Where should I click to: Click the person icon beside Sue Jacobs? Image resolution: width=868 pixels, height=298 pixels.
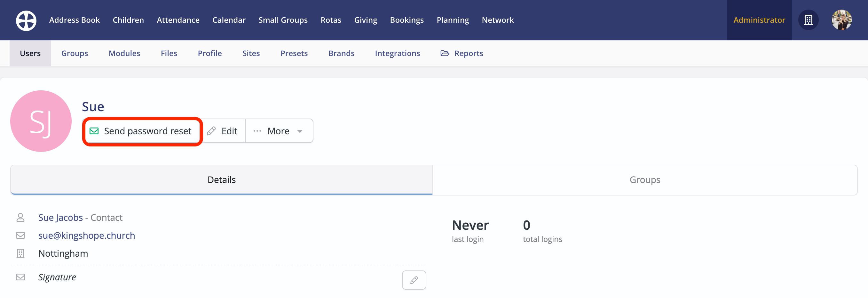pyautogui.click(x=20, y=217)
